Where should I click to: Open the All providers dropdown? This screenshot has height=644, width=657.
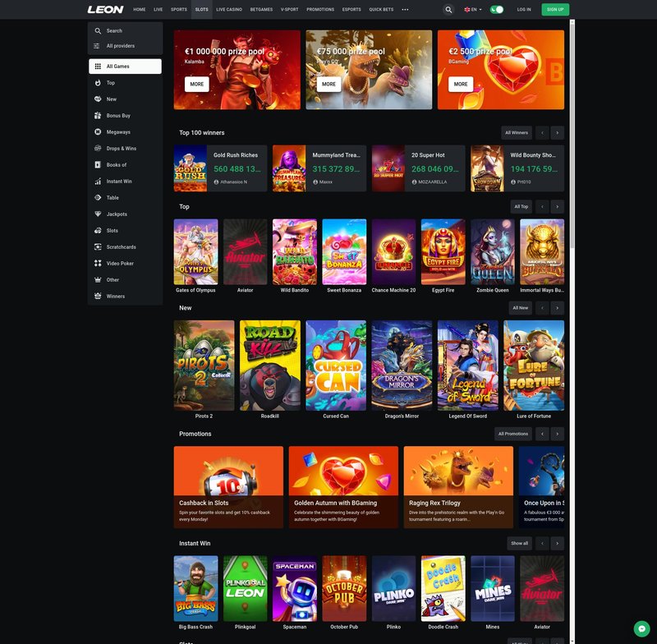121,46
